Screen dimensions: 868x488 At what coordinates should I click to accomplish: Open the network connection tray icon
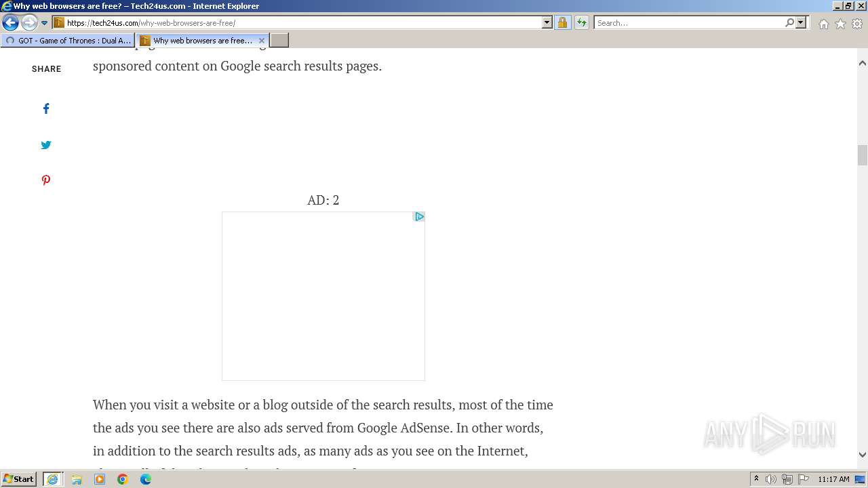(787, 479)
